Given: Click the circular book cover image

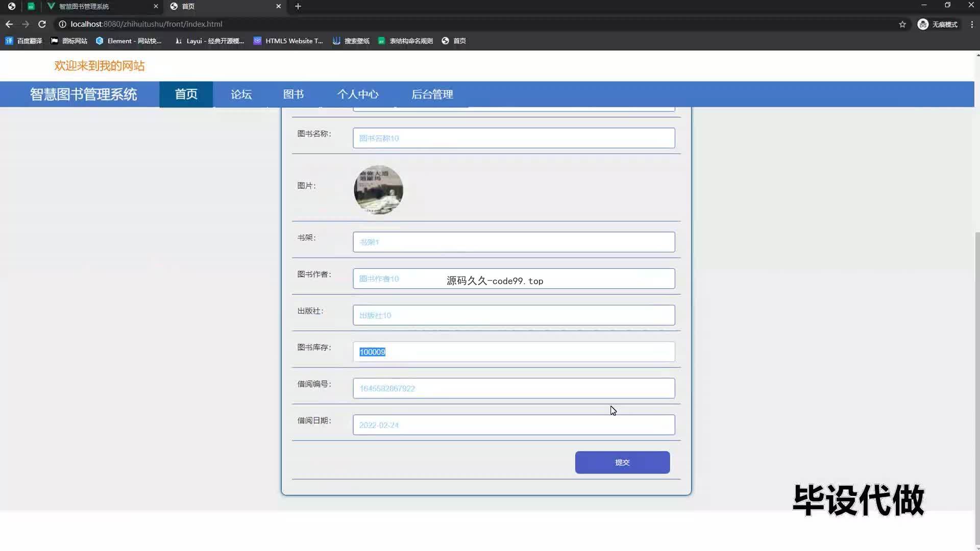Looking at the screenshot, I should 378,190.
